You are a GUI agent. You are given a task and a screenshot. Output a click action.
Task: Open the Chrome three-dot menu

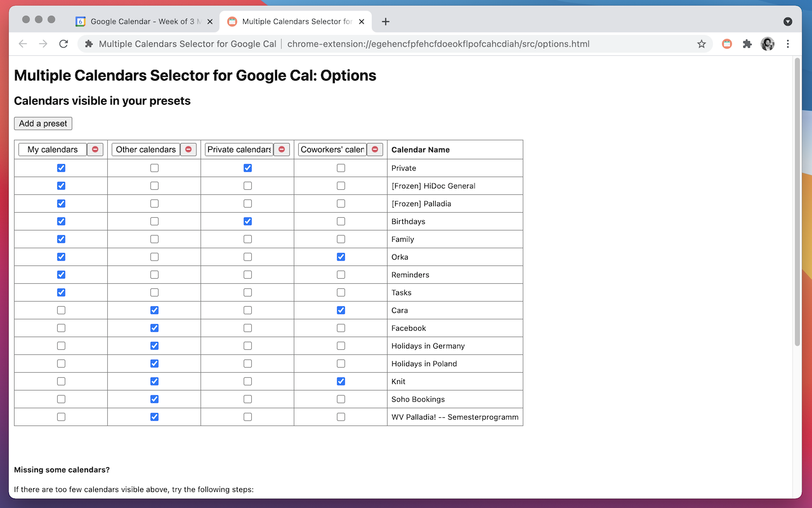(788, 44)
